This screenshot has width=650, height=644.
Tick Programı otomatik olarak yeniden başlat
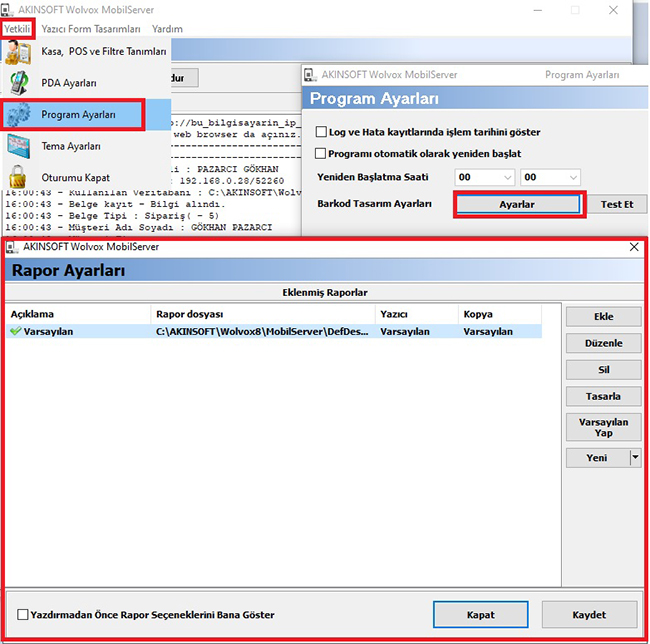[320, 154]
